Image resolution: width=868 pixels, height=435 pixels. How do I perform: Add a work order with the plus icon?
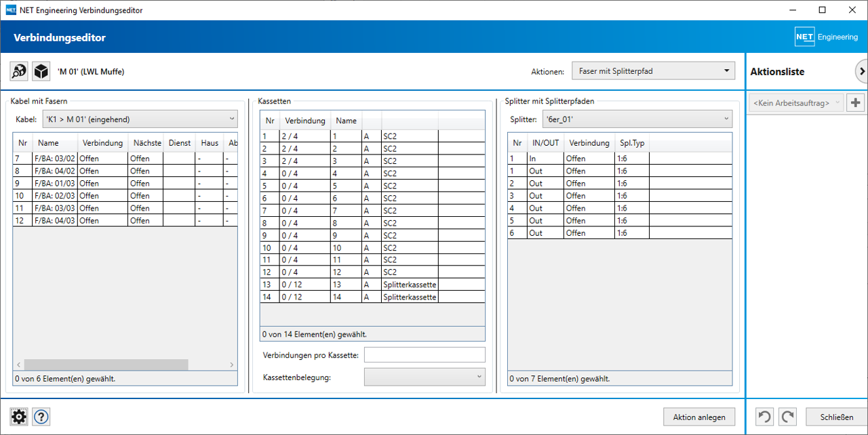click(x=856, y=103)
